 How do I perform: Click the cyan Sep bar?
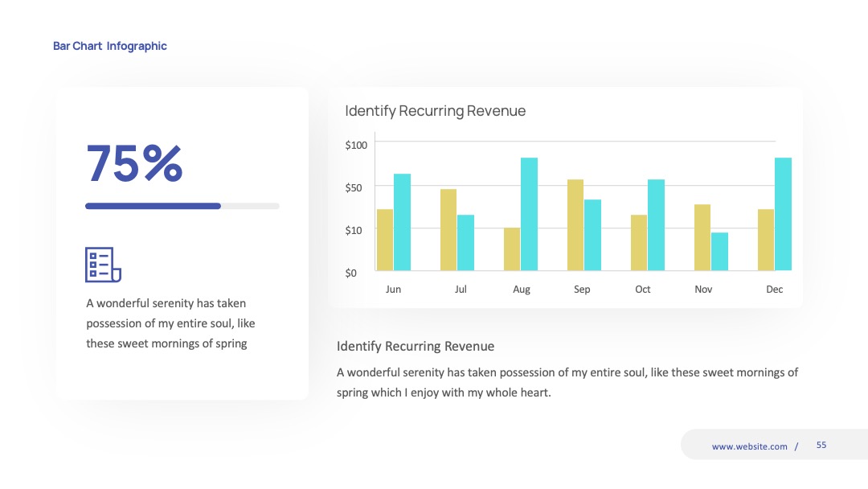click(592, 235)
